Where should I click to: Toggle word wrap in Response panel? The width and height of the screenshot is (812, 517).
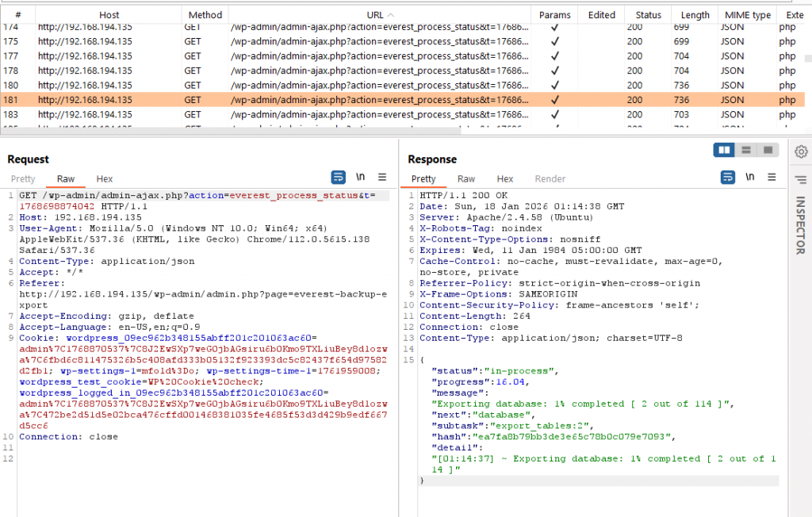728,178
